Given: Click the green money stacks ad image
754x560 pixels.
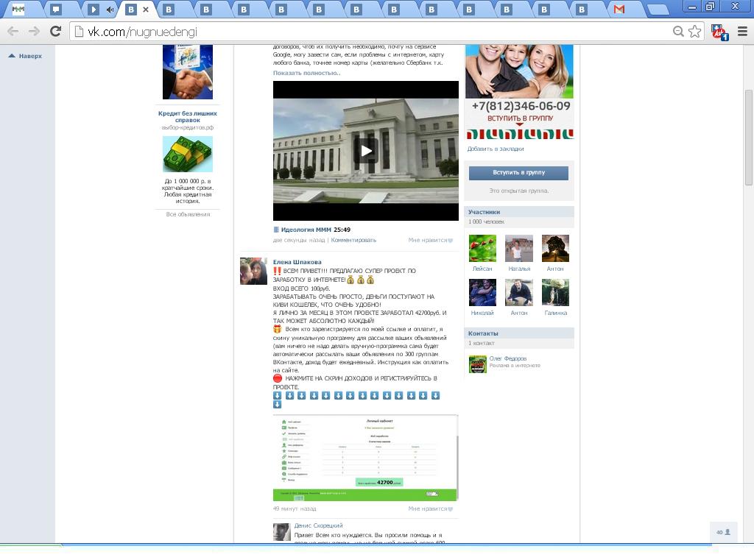Looking at the screenshot, I should tap(188, 154).
